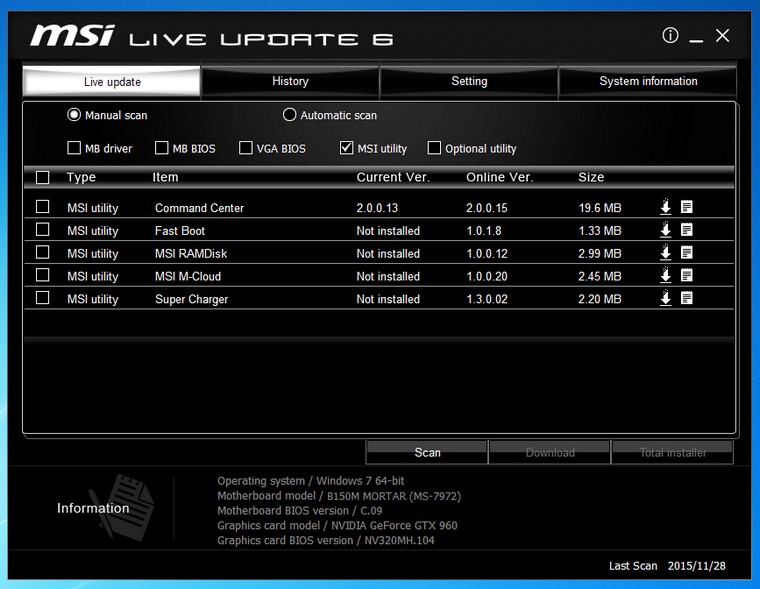The image size is (760, 589).
Task: Uncheck the MSI utility filter checkbox
Action: click(346, 148)
